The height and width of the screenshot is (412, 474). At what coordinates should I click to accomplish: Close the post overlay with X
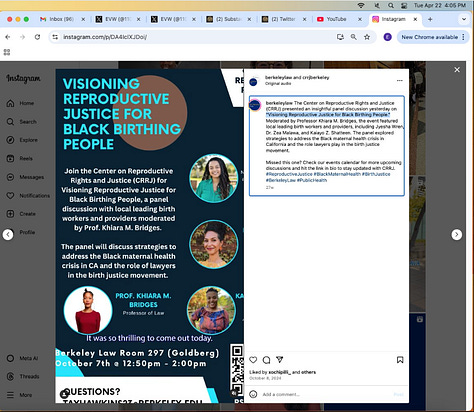[x=457, y=70]
